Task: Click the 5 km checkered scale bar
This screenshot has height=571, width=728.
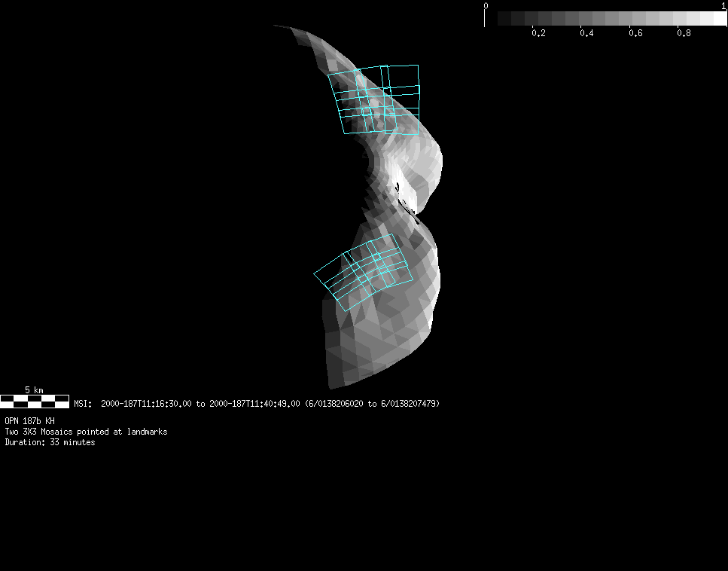Action: tap(35, 402)
